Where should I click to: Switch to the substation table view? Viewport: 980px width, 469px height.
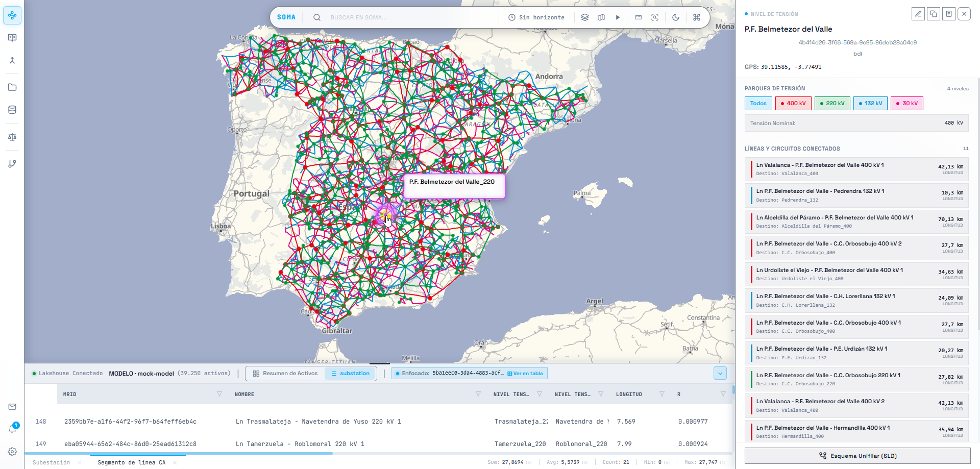pyautogui.click(x=350, y=374)
